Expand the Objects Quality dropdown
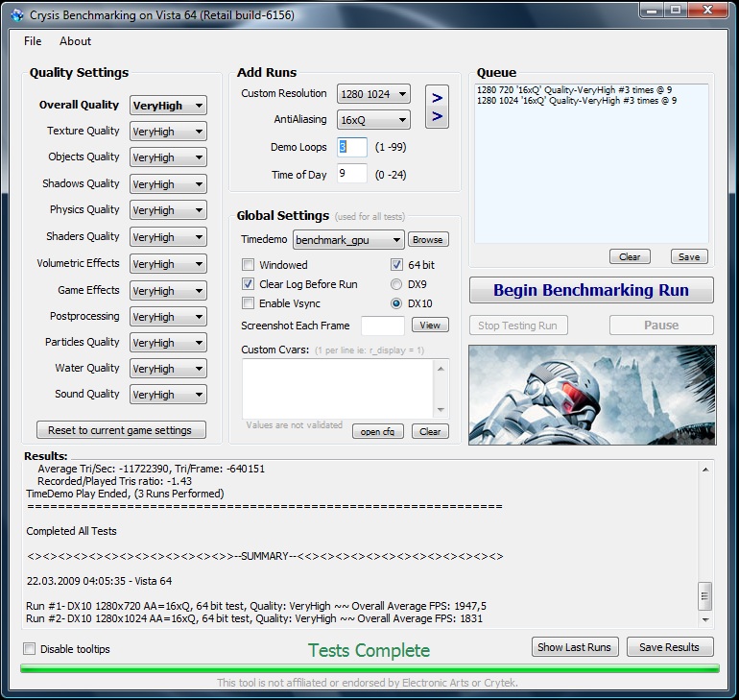739x700 pixels. pos(168,157)
